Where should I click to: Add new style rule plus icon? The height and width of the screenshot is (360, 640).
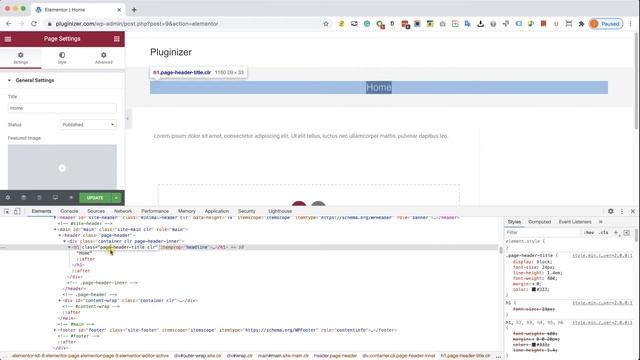[616, 233]
